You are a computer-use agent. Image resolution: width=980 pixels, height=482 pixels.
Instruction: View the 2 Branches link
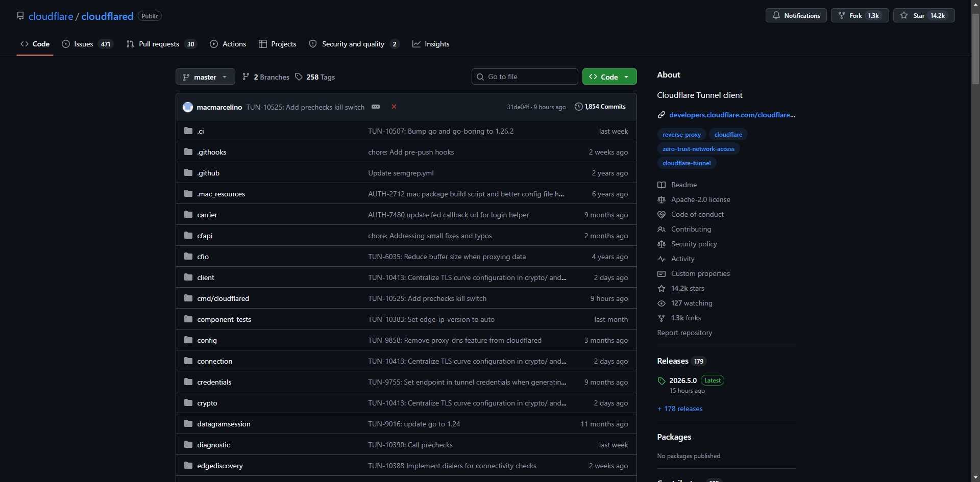(x=266, y=77)
